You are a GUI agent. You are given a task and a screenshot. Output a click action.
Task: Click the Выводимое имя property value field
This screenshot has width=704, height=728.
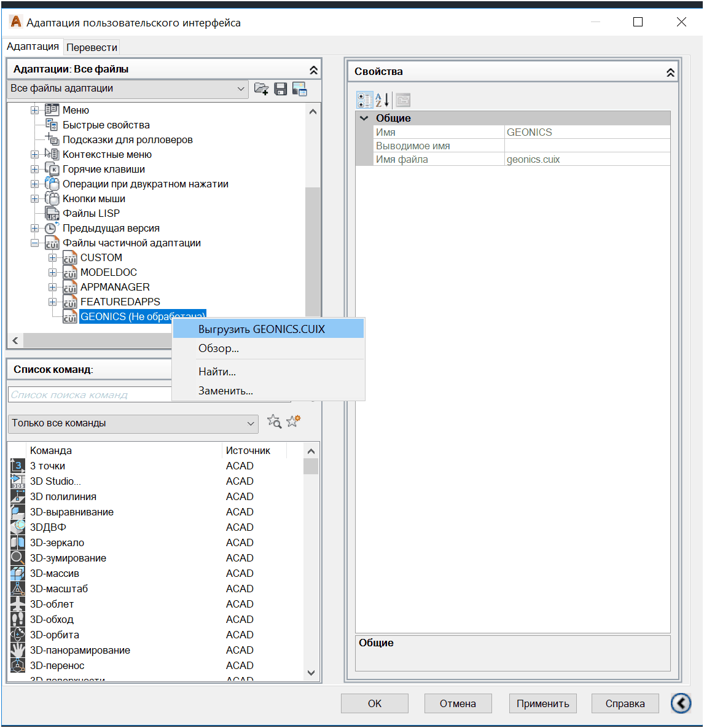click(587, 146)
